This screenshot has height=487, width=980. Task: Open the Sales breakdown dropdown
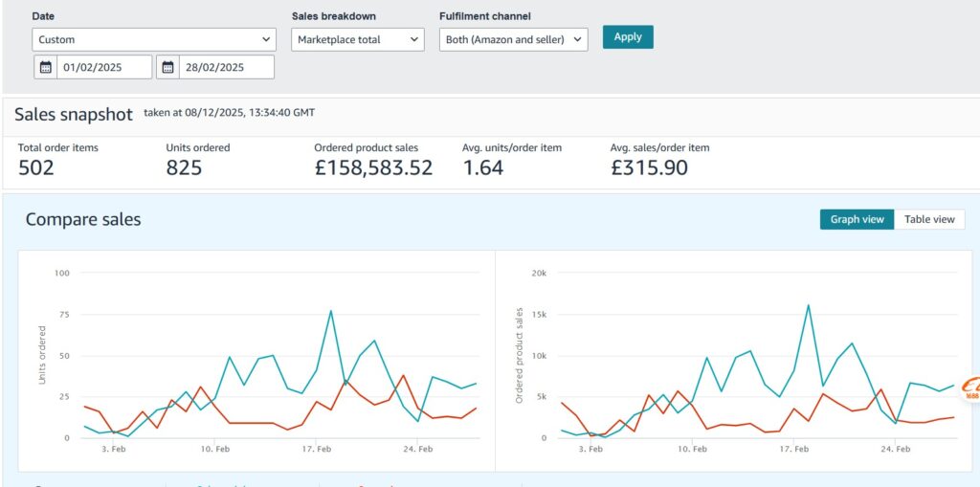(357, 39)
